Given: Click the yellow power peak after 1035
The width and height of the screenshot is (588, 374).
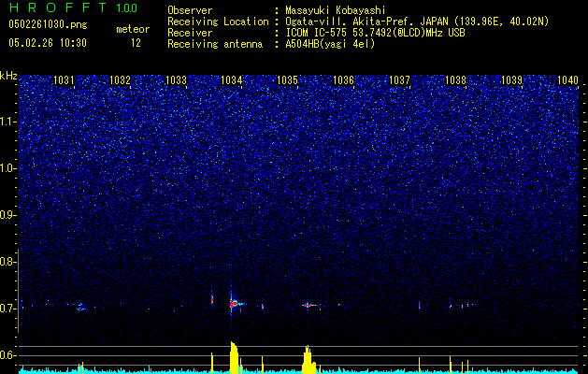Looking at the screenshot, I should tap(308, 359).
